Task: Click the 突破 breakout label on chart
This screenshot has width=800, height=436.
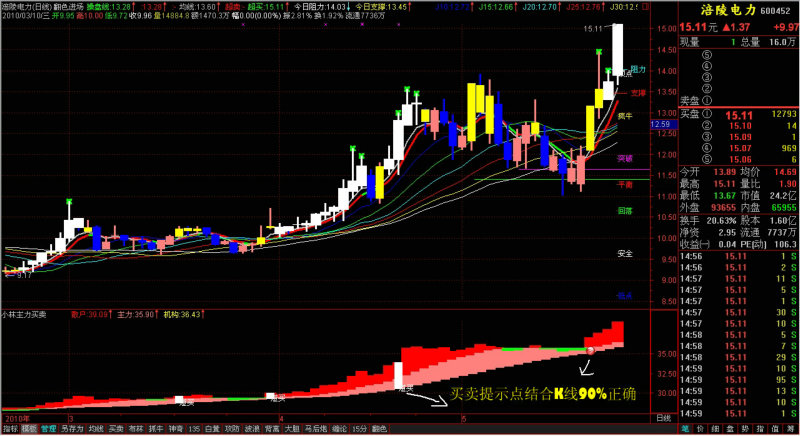Action: (x=625, y=159)
